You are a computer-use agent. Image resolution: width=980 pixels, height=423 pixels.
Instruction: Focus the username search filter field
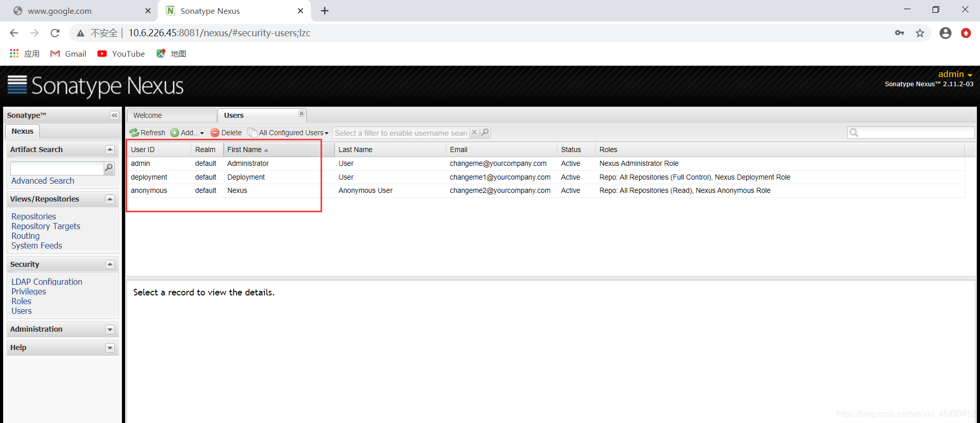(x=401, y=133)
